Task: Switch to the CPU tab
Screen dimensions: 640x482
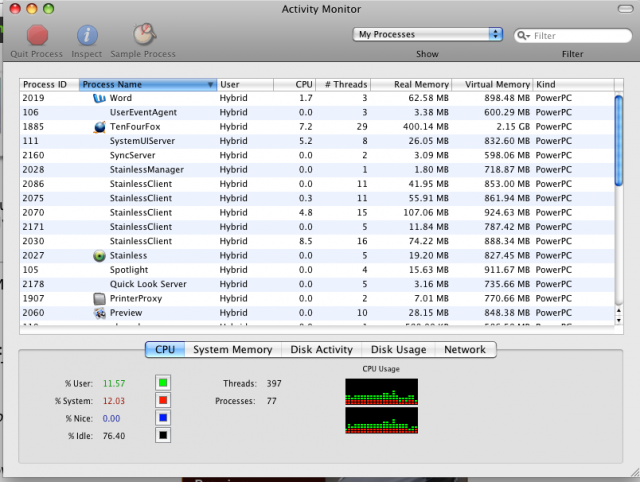Action: click(x=165, y=349)
